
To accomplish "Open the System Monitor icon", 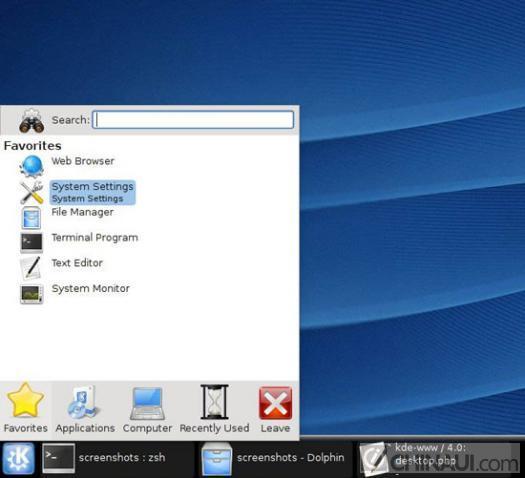I will coord(31,294).
